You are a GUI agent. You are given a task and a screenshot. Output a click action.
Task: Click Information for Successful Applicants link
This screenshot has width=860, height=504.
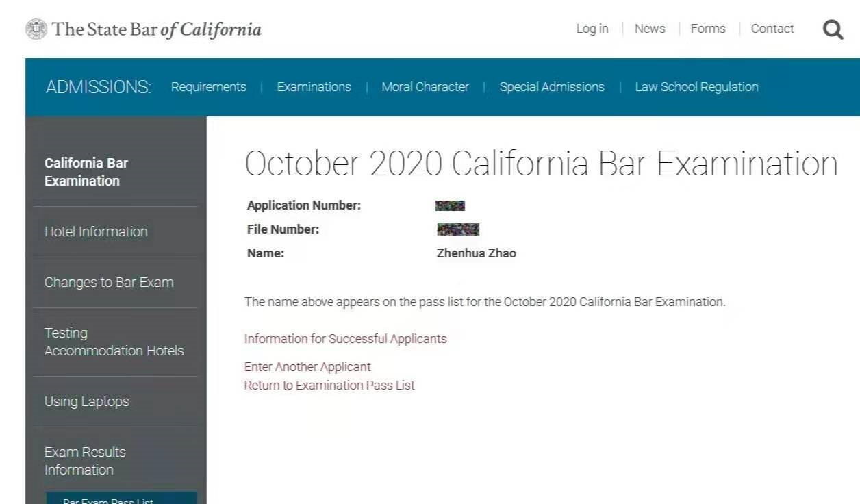(345, 339)
